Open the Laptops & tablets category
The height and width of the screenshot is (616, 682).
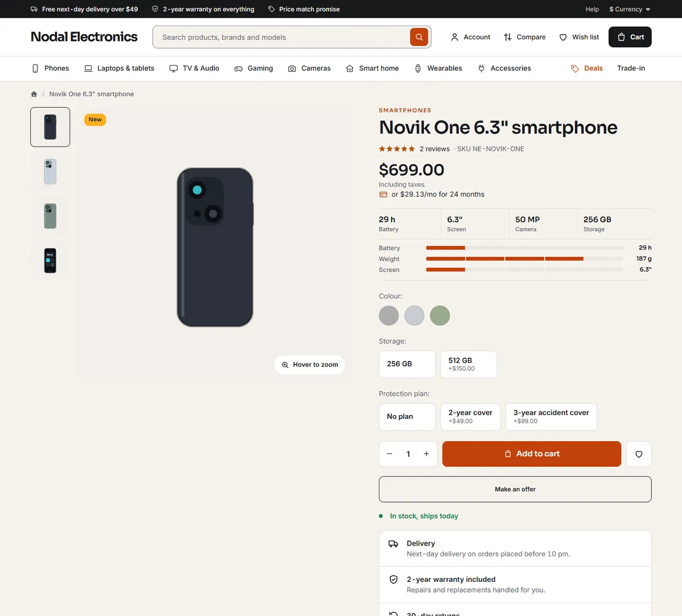[119, 68]
